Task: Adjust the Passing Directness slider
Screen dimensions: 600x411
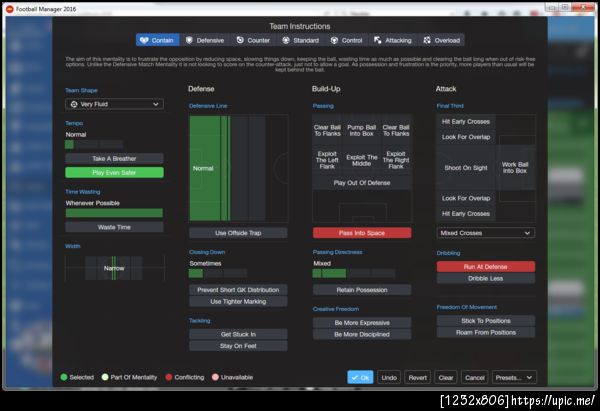Action: coord(354,273)
